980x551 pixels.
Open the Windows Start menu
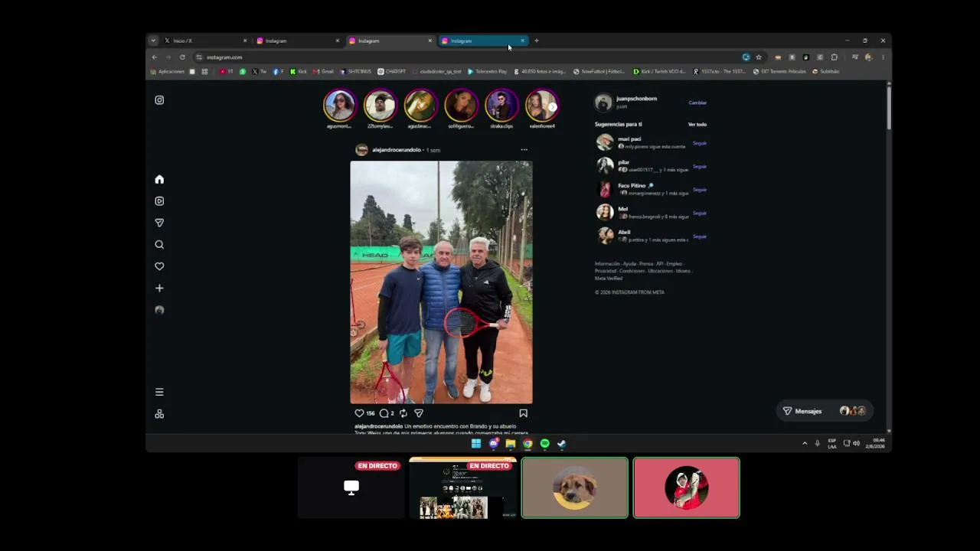click(476, 444)
